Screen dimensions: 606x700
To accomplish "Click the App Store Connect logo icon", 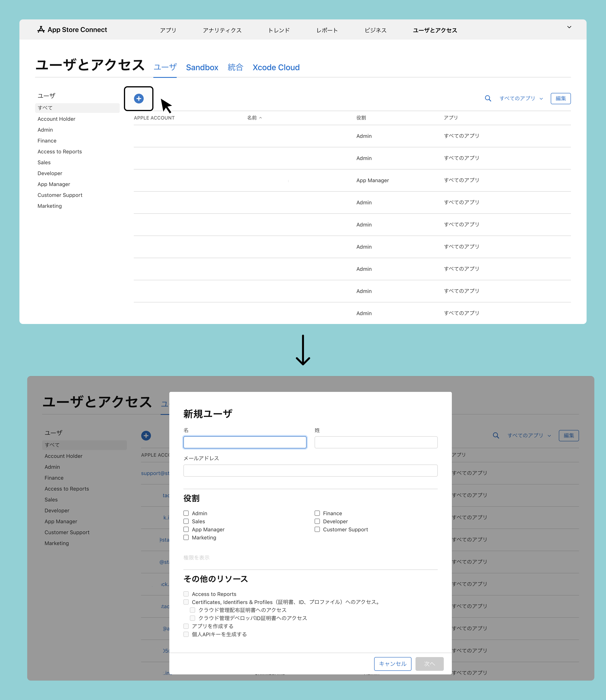I will [41, 29].
